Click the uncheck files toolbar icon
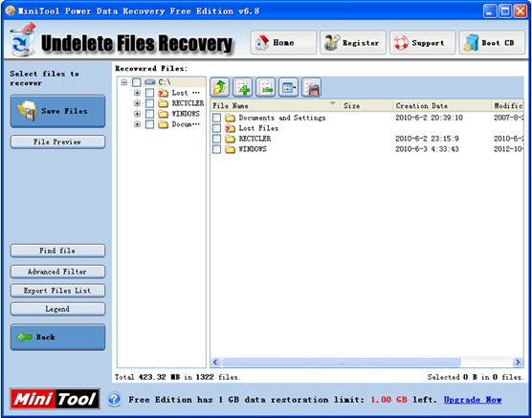532x418 pixels. [266, 88]
